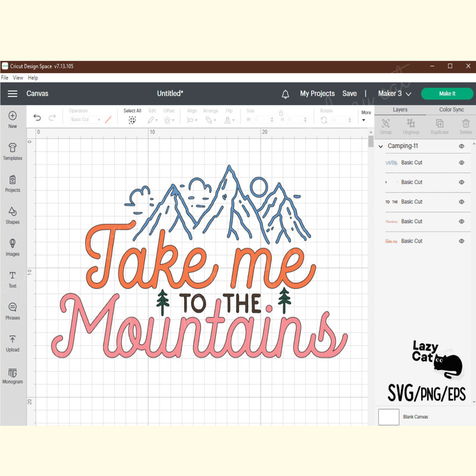Switch to the Color Sync tab

coord(451,110)
